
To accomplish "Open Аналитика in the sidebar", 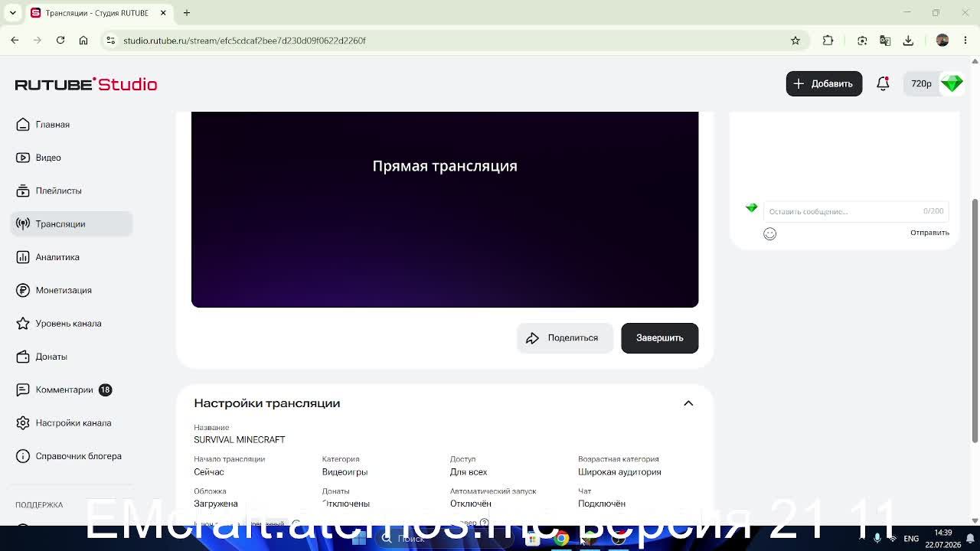I will coord(57,257).
